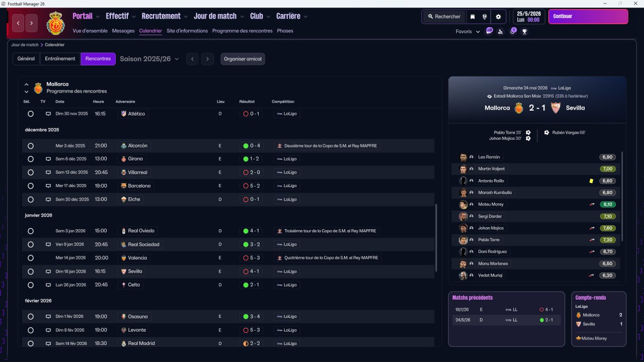Click the scouting person-search icon beside Favoris

point(500,32)
